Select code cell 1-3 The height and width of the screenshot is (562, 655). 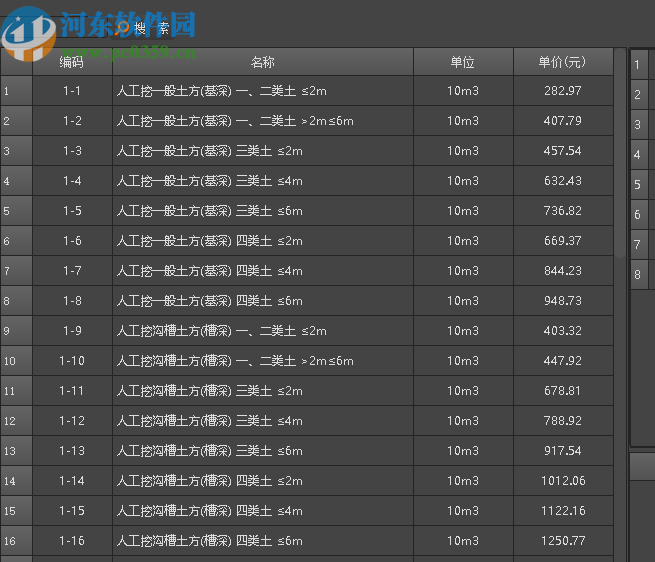click(x=72, y=151)
